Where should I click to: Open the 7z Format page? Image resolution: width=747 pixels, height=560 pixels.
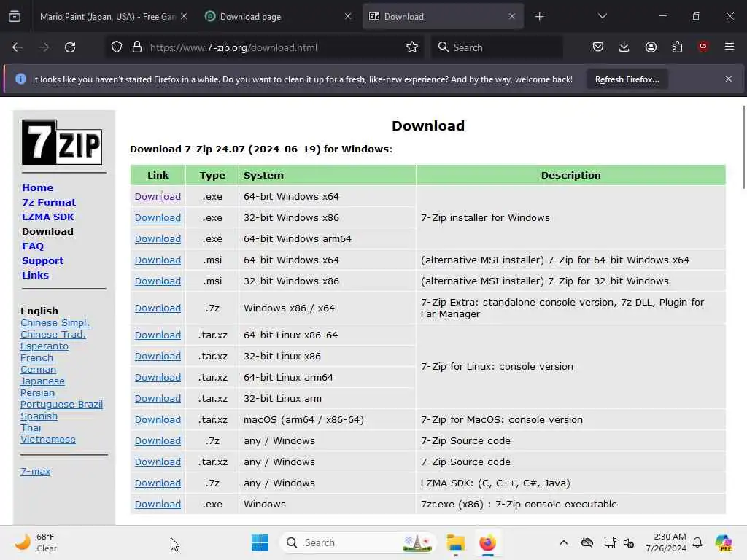pyautogui.click(x=49, y=203)
